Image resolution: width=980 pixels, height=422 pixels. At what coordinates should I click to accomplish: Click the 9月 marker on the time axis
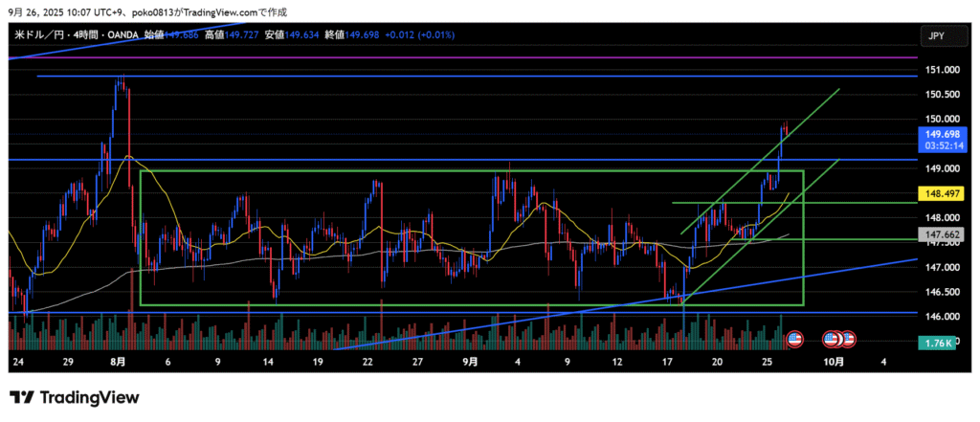point(469,363)
